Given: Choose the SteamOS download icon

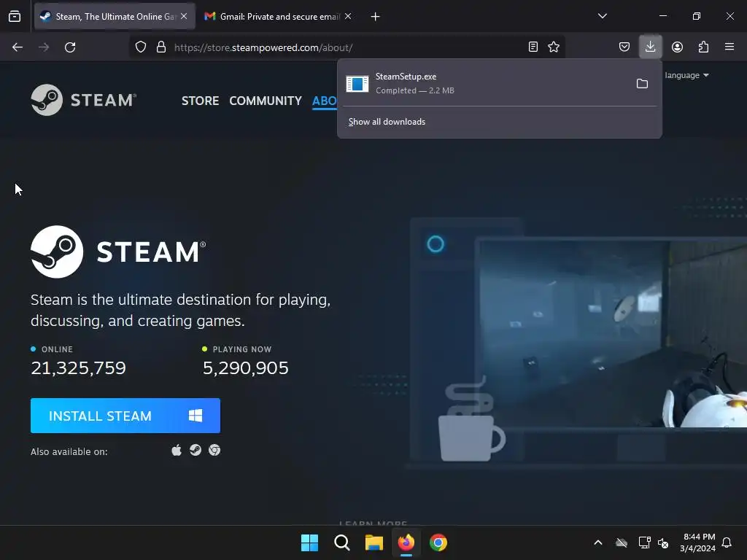Looking at the screenshot, I should [x=196, y=450].
